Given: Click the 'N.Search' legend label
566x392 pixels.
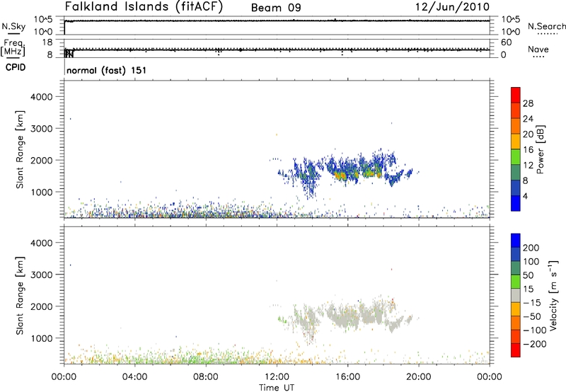Looking at the screenshot, I should pyautogui.click(x=546, y=26).
